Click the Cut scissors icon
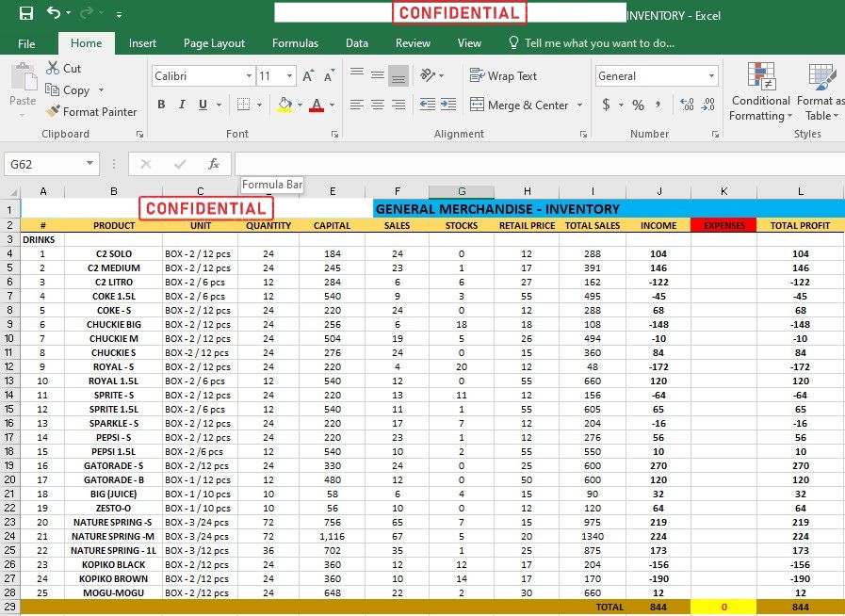This screenshot has width=845, height=616. pos(53,68)
